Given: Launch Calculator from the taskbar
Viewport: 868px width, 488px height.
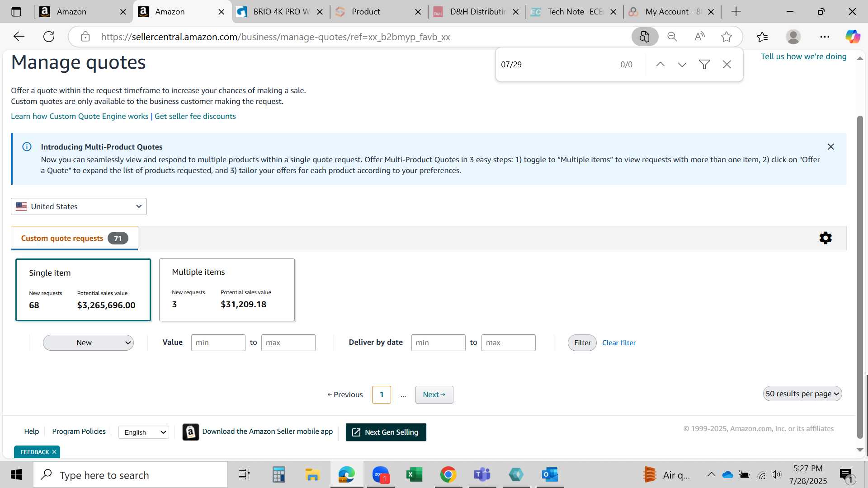Looking at the screenshot, I should coord(278,474).
